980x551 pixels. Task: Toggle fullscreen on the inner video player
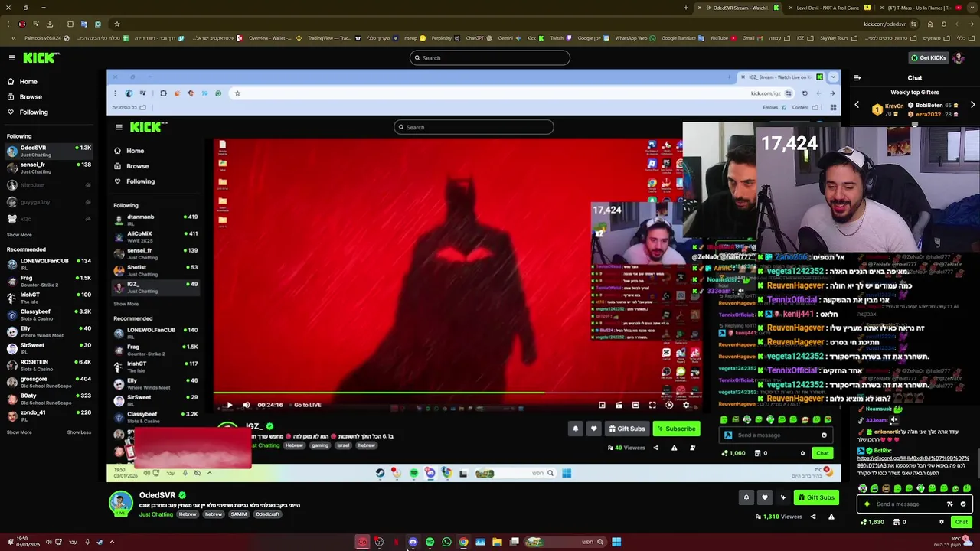652,405
